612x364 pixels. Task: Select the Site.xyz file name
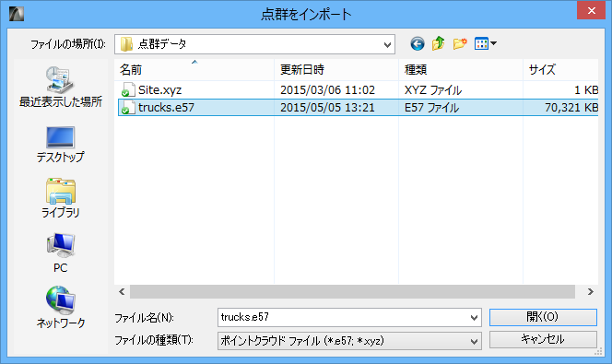[160, 90]
